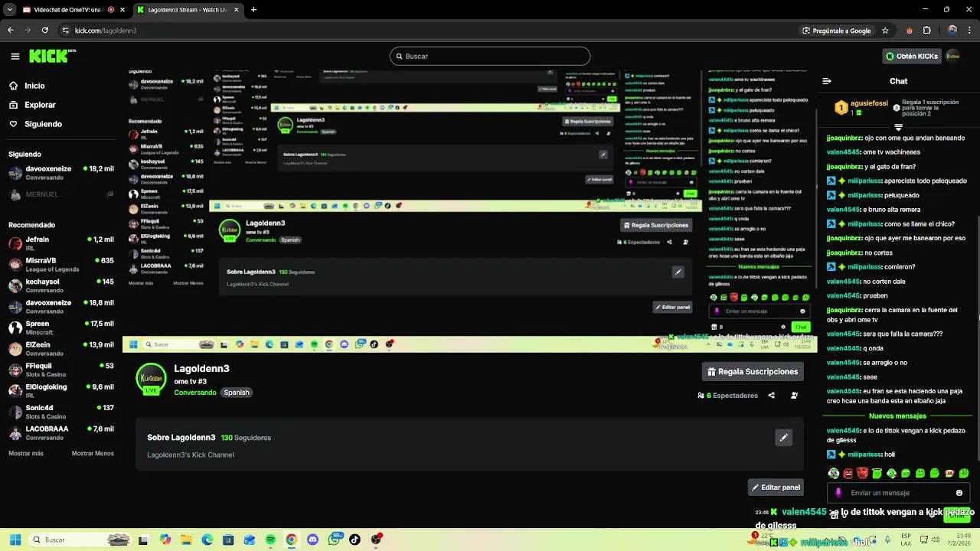The height and width of the screenshot is (551, 980).
Task: Reload the page in Chrome
Action: click(x=45, y=31)
